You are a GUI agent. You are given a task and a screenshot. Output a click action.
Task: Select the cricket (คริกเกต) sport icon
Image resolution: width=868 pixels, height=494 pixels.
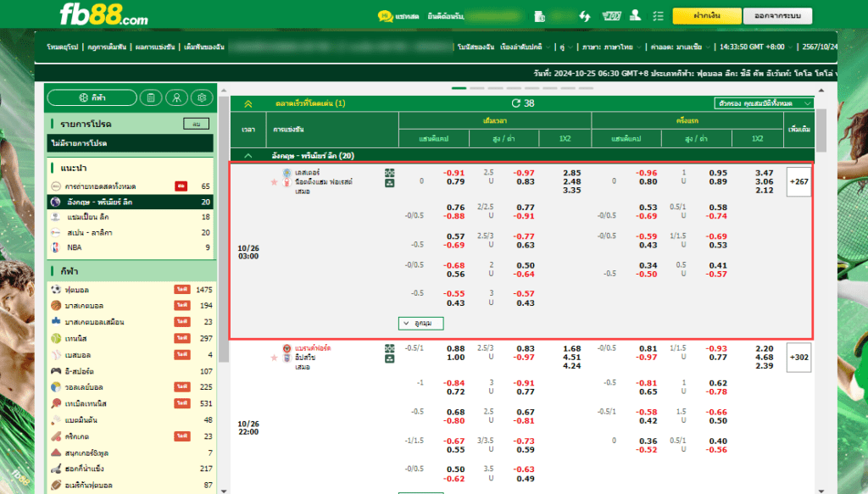click(56, 436)
